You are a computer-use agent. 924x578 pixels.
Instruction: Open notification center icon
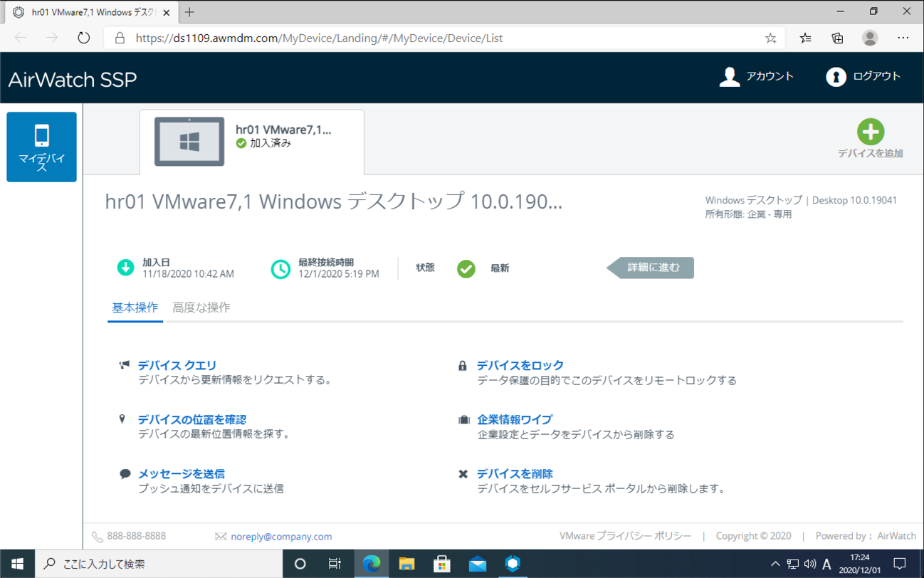[x=900, y=564]
